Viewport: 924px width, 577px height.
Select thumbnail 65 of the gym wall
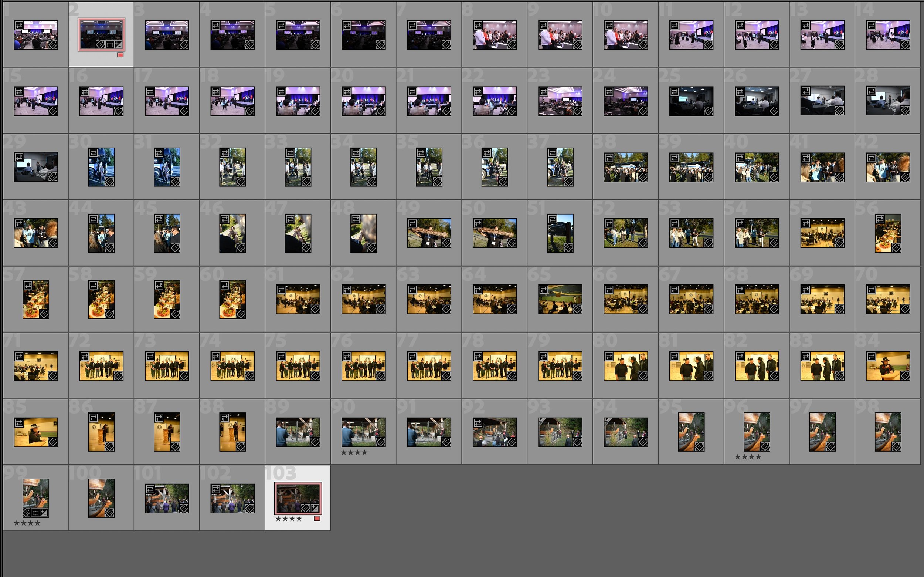tap(560, 299)
